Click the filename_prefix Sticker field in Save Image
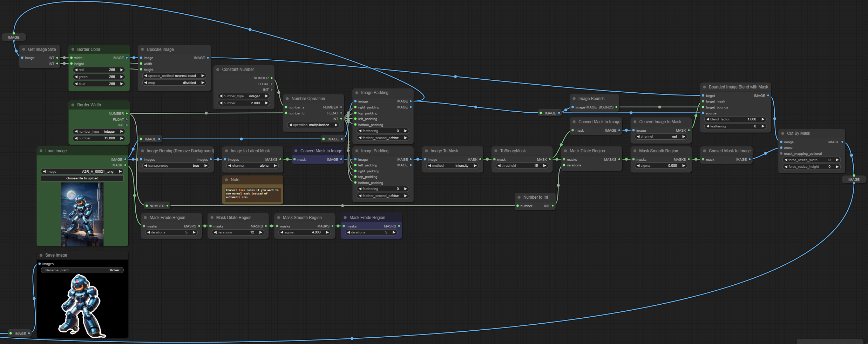The image size is (868, 344). tap(82, 270)
